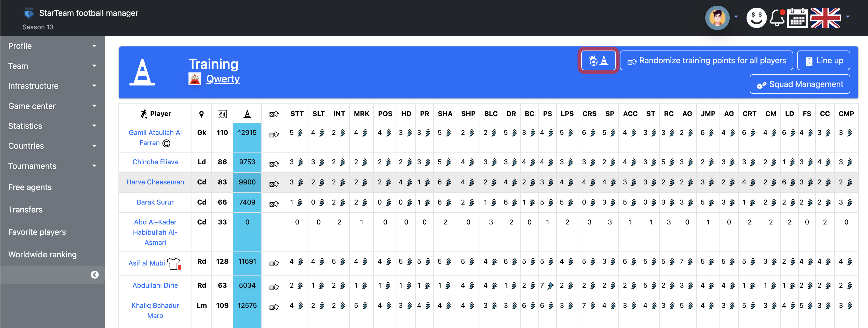Click the money smiley face icon
868x328 pixels.
coord(756,18)
